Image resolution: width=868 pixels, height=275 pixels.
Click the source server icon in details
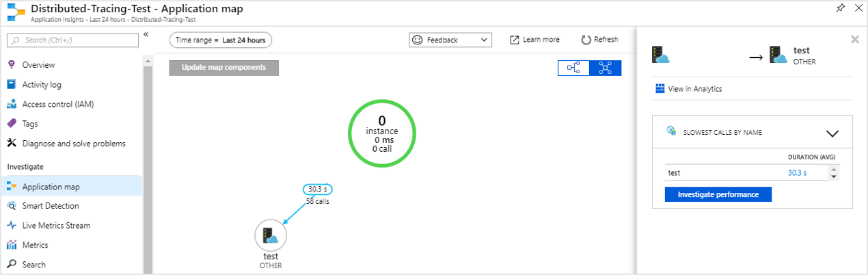pos(660,55)
